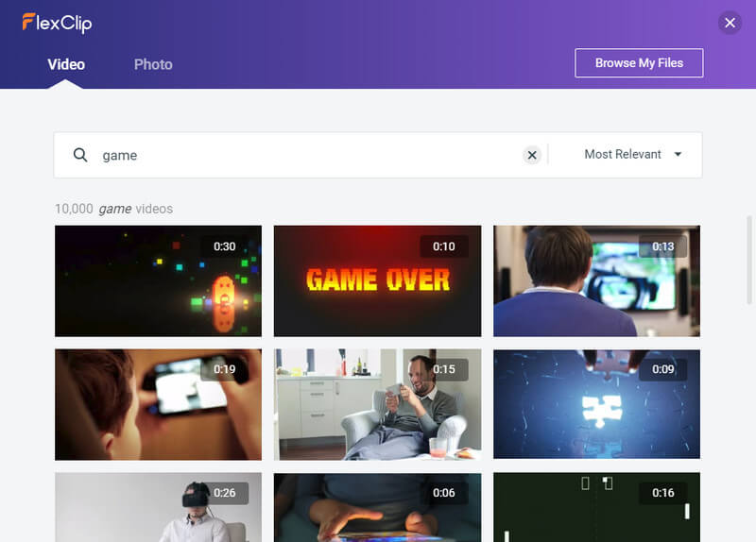Screen dimensions: 756x542
Task: Click the search magnifier icon
Action: (80, 155)
